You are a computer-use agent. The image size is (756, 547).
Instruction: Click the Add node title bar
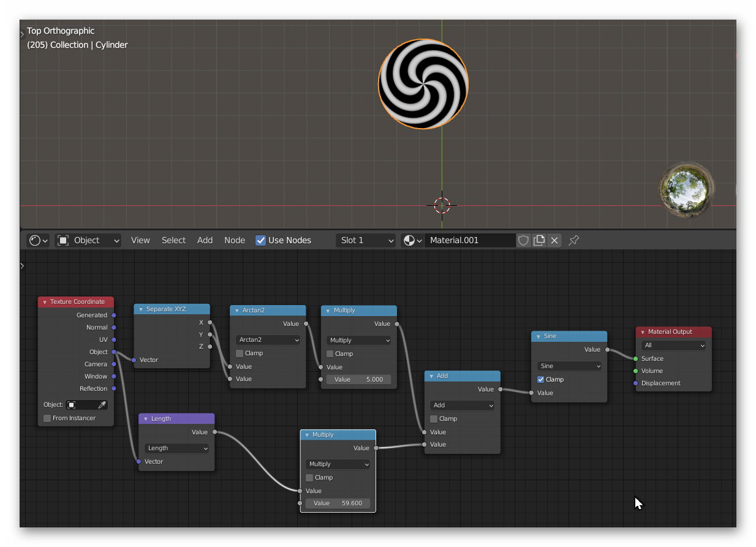click(x=463, y=375)
